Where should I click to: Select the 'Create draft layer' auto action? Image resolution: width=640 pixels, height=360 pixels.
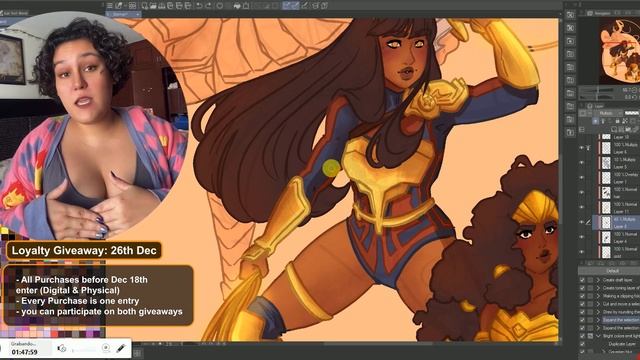pos(617,280)
